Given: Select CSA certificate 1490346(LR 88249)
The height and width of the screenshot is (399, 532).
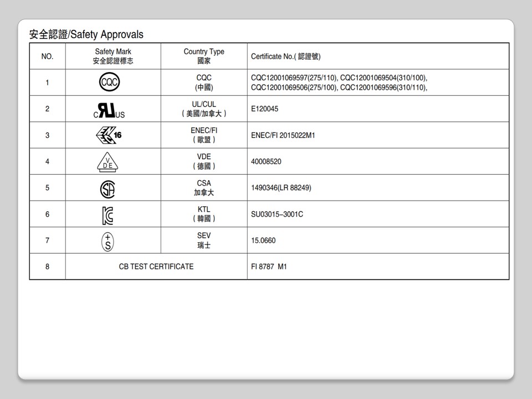Looking at the screenshot, I should point(281,188).
